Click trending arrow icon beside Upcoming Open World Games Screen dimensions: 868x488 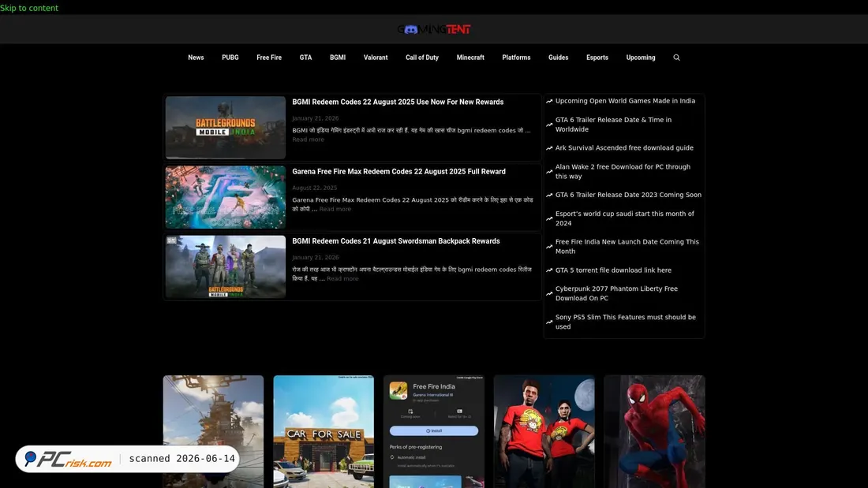(549, 101)
